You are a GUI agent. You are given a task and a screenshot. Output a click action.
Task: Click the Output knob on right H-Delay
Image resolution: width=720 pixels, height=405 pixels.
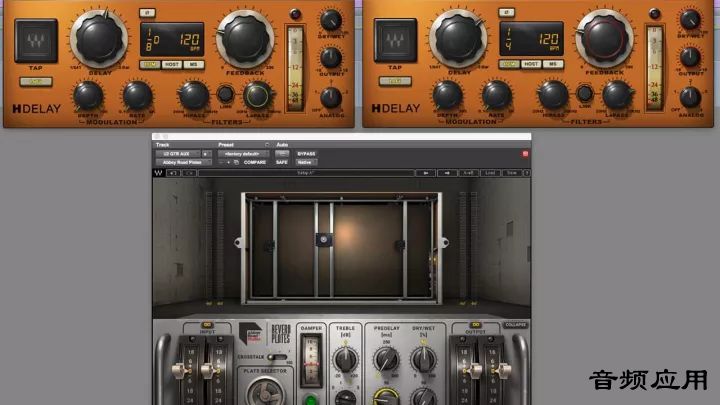pos(690,57)
